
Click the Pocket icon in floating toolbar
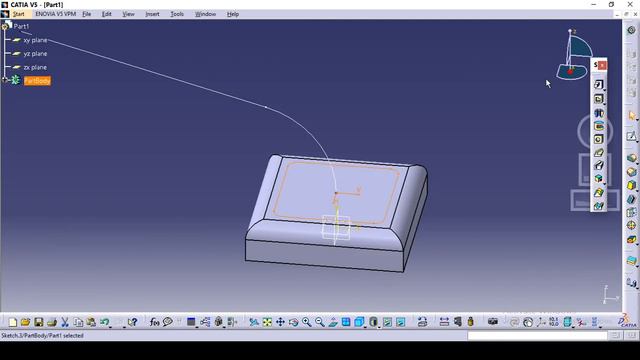(x=598, y=99)
